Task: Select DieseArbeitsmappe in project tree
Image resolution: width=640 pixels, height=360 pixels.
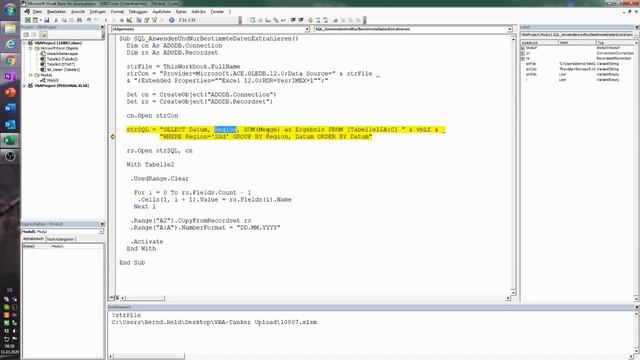Action: point(62,53)
